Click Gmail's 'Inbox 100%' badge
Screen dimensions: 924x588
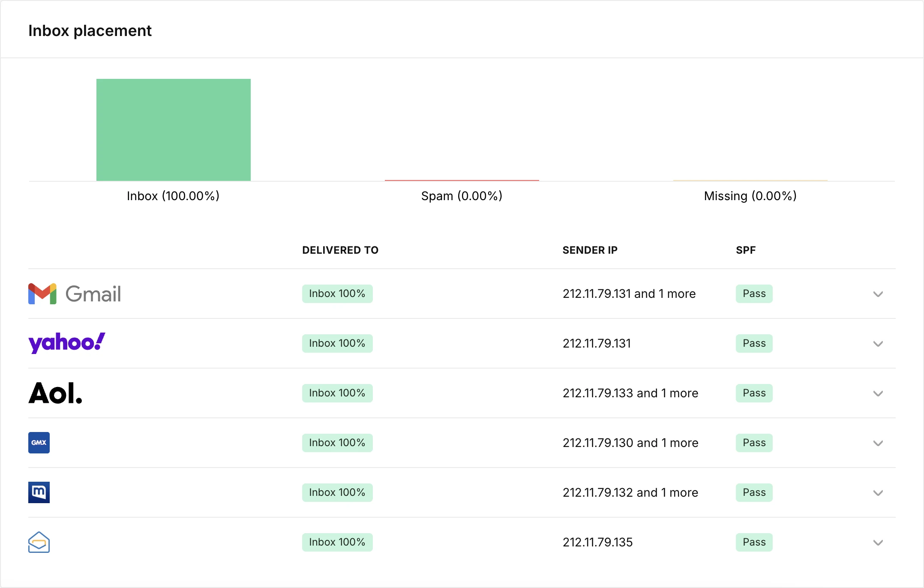(x=337, y=294)
